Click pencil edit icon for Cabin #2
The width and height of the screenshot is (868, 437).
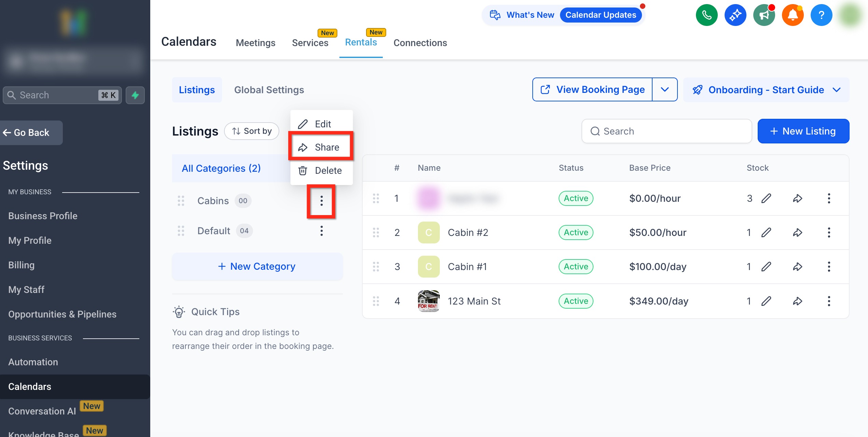pos(766,232)
